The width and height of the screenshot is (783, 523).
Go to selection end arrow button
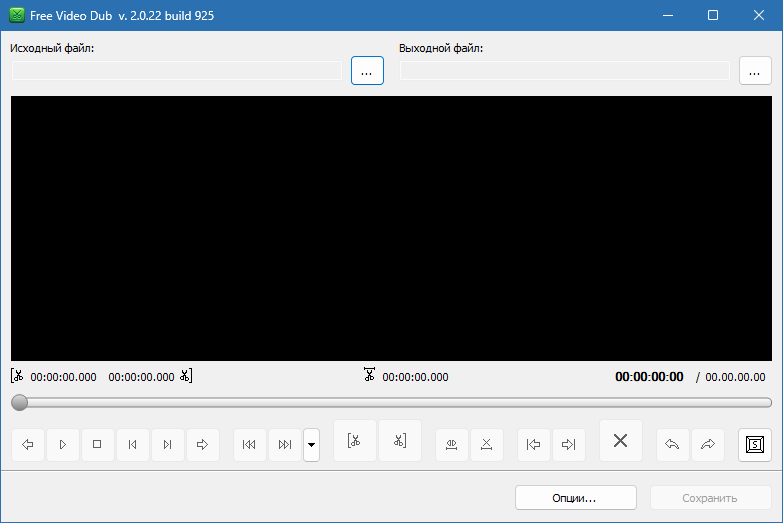tap(569, 444)
